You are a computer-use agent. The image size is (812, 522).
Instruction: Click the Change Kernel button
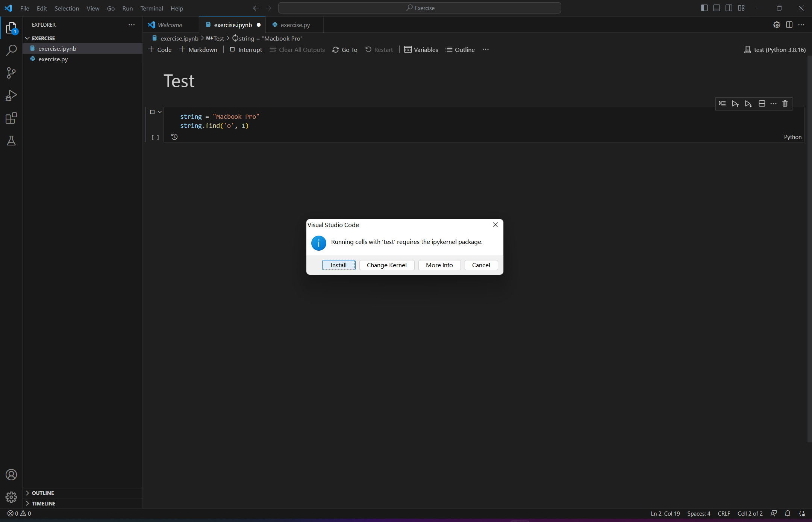[x=386, y=265]
